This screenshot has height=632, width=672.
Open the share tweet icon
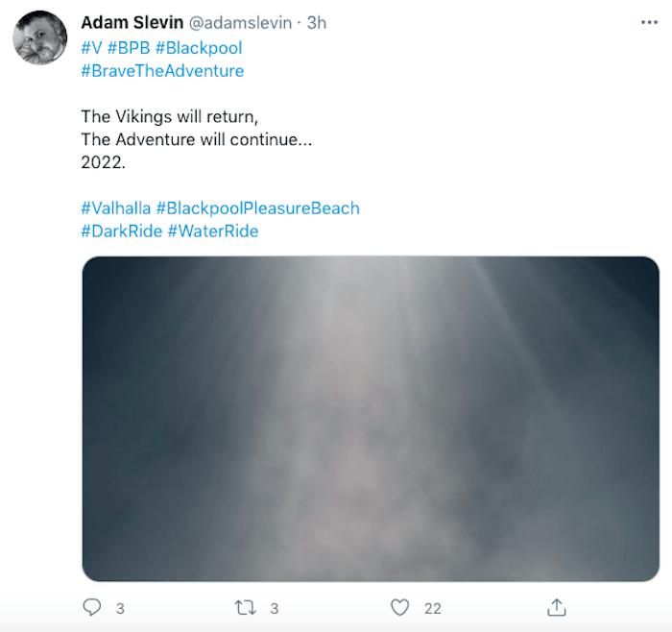click(x=556, y=607)
